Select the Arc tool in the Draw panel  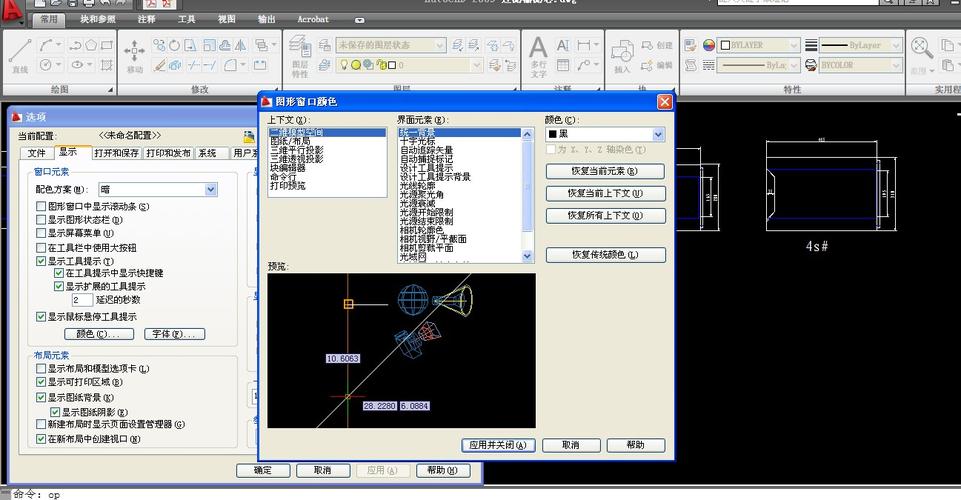pyautogui.click(x=47, y=45)
